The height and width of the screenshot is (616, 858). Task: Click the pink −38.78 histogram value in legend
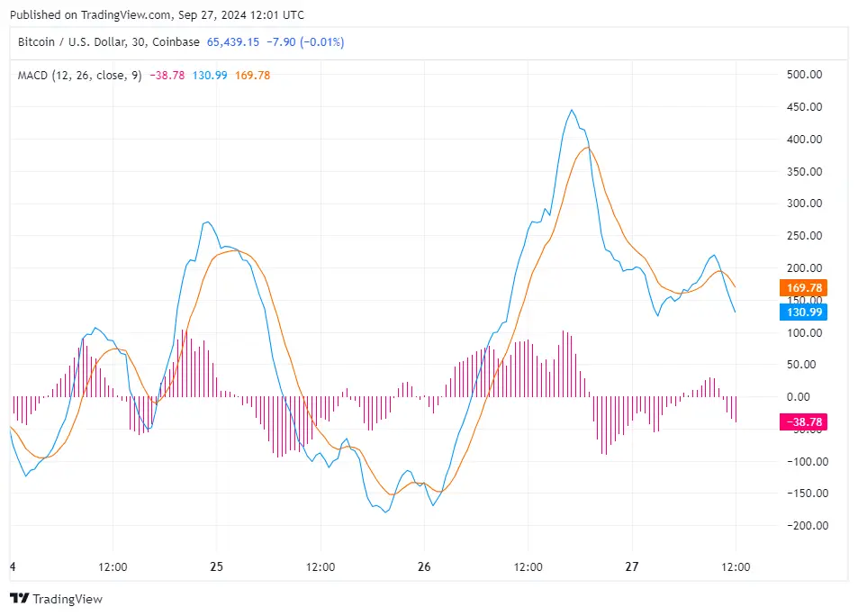(x=167, y=75)
